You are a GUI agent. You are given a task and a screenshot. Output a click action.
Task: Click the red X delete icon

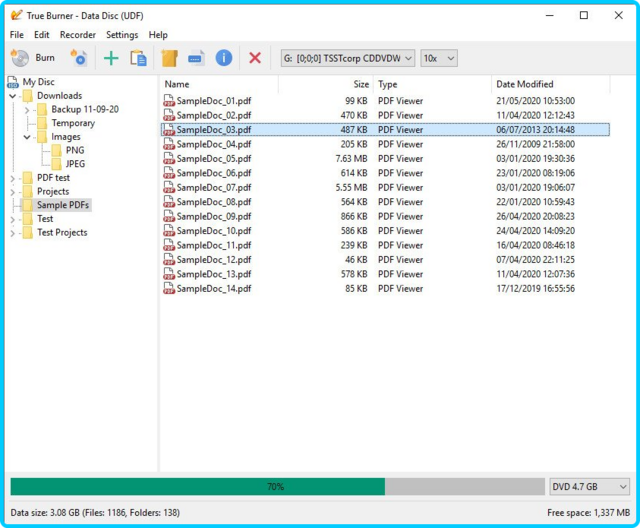point(255,58)
